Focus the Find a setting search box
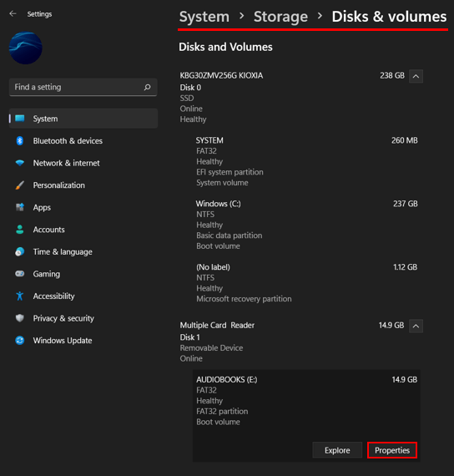The height and width of the screenshot is (476, 454). pos(83,87)
